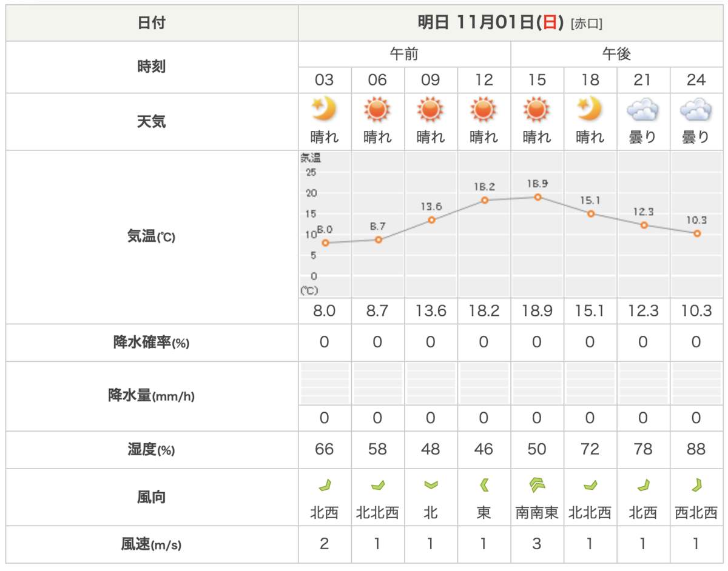Screen dimensions: 728x571
Task: Click the cloud weather icon for 24 o'clock
Action: 696,110
